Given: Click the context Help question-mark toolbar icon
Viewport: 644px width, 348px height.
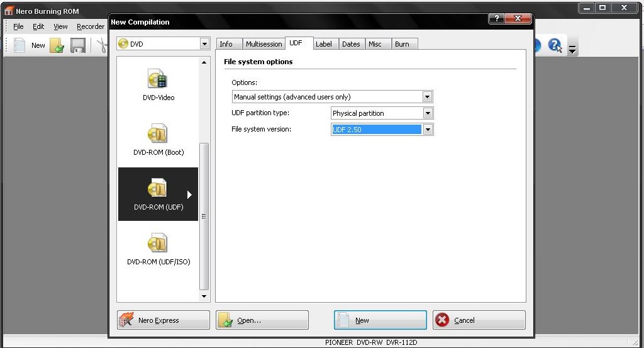Looking at the screenshot, I should 555,45.
